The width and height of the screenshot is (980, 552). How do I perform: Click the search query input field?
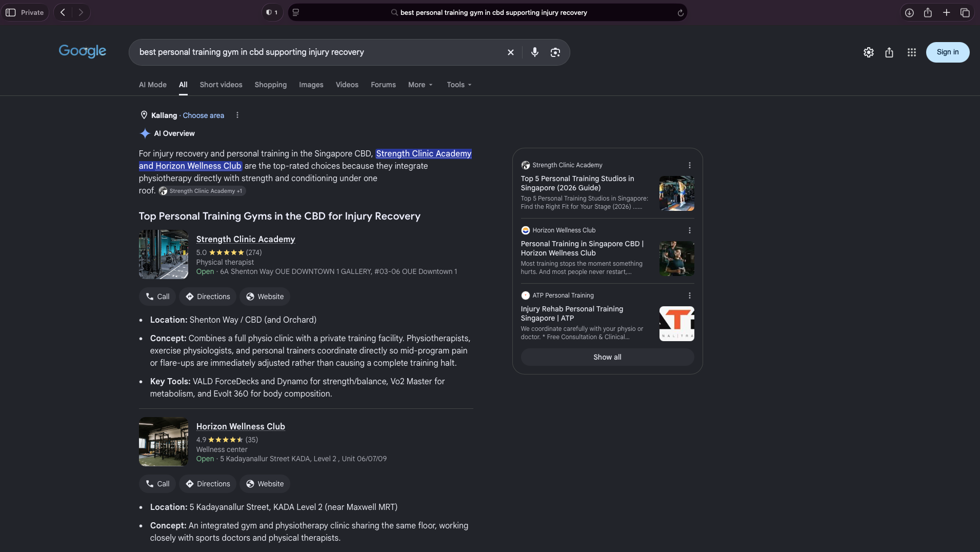318,52
